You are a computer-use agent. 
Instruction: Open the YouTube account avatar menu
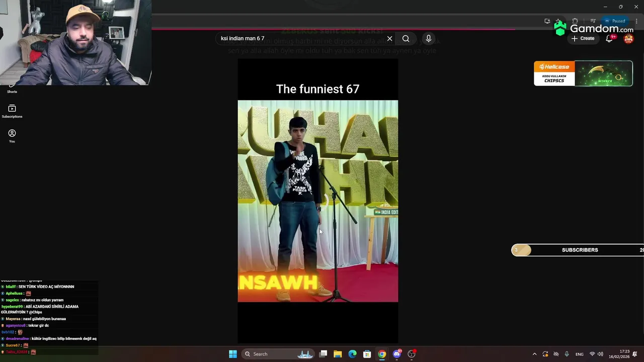(628, 39)
